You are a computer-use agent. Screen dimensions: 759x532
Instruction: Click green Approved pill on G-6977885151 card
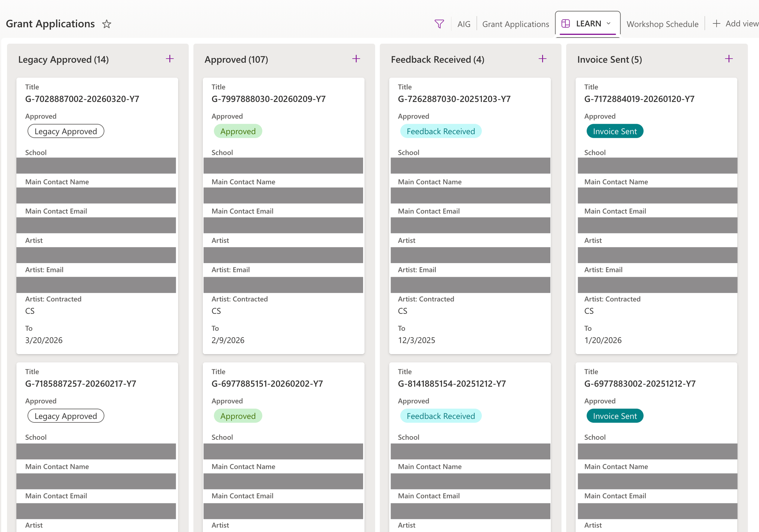coord(238,416)
